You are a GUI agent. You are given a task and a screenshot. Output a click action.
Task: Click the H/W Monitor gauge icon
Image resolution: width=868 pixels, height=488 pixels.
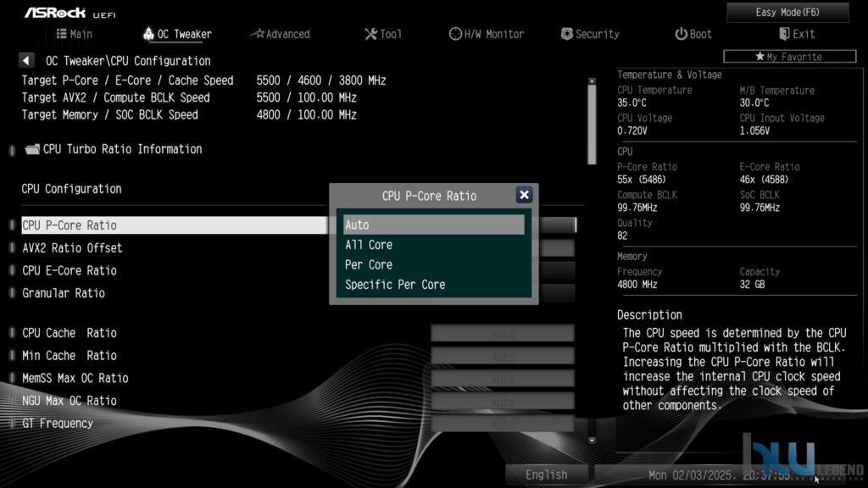pyautogui.click(x=455, y=34)
